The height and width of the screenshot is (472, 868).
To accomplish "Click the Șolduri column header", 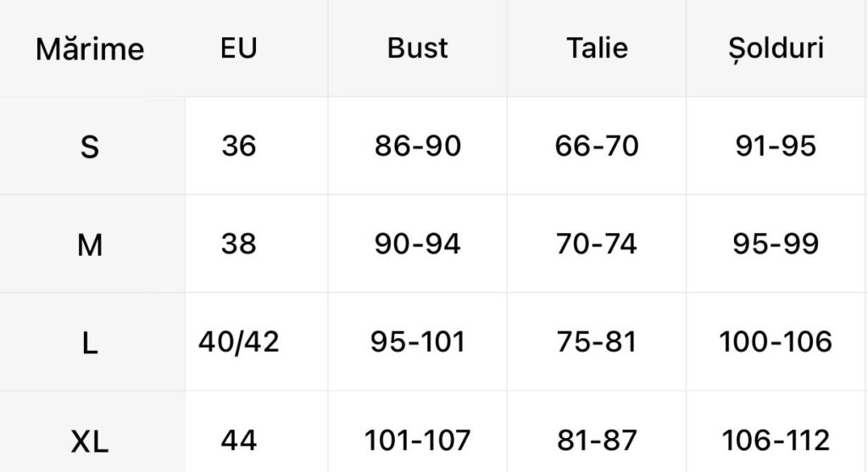I will pos(776,48).
